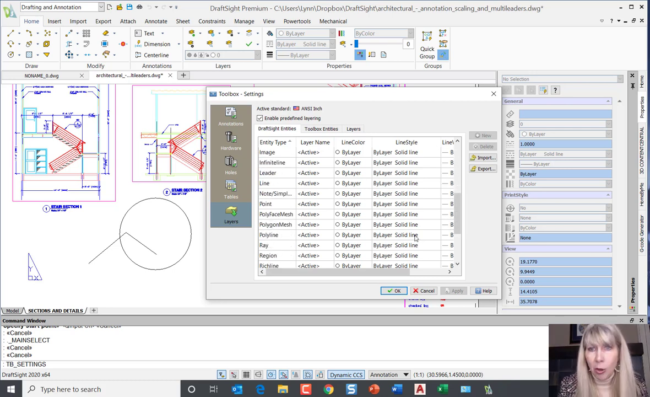Screen dimensions: 650x397
Task: Open the Holes settings category
Action: (x=231, y=165)
